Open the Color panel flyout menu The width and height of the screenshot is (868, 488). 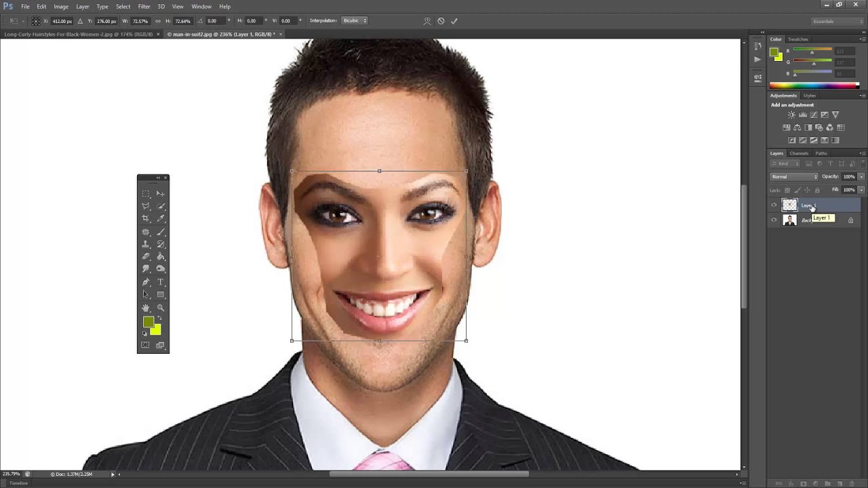click(x=863, y=39)
